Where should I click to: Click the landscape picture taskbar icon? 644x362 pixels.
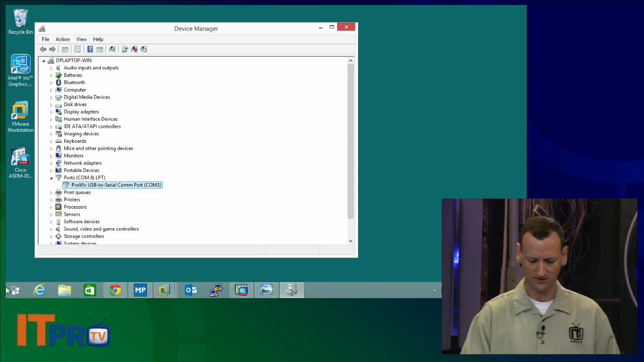click(x=266, y=290)
